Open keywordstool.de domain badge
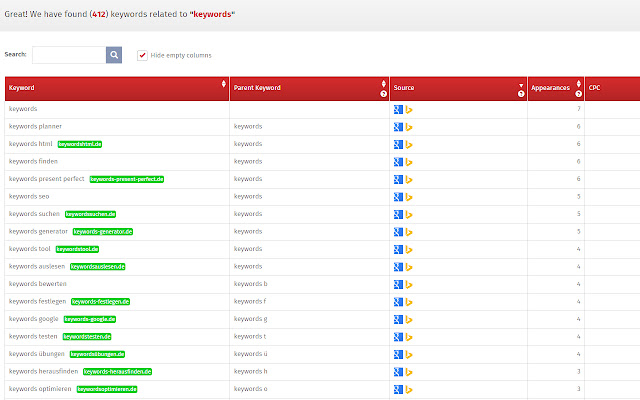This screenshot has height=400, width=640. [77, 249]
